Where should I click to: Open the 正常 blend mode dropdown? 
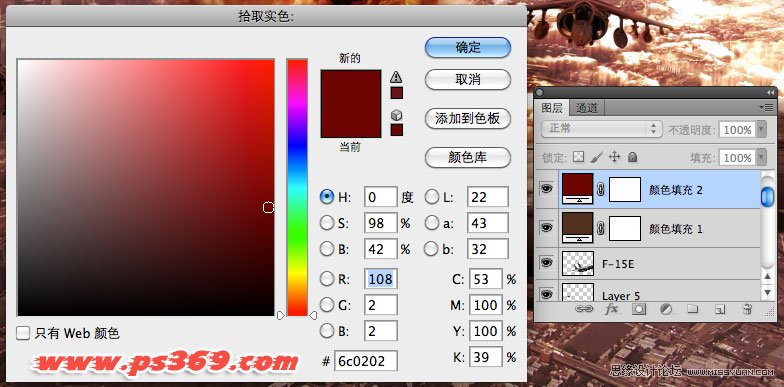point(602,129)
